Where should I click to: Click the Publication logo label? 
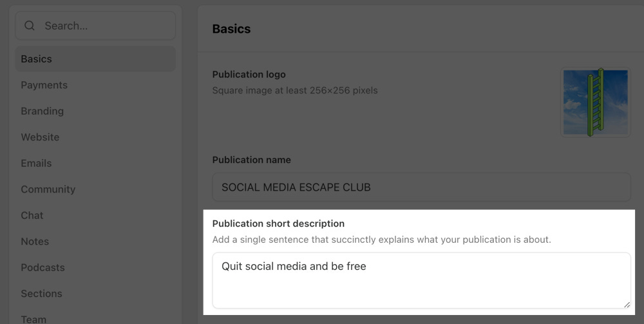(x=249, y=75)
